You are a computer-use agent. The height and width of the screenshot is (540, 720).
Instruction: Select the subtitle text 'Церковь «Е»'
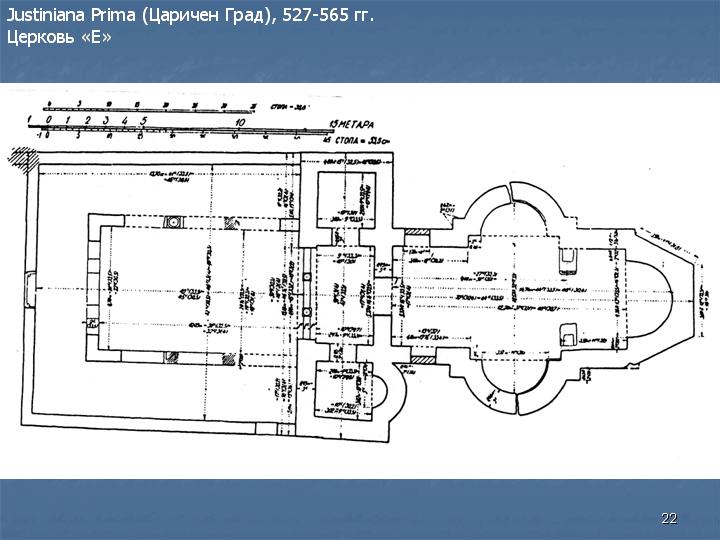pos(59,38)
